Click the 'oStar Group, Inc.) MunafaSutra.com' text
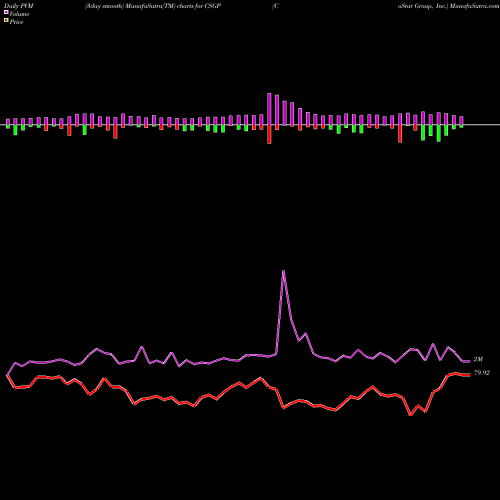500x500 pixels. [448, 6]
